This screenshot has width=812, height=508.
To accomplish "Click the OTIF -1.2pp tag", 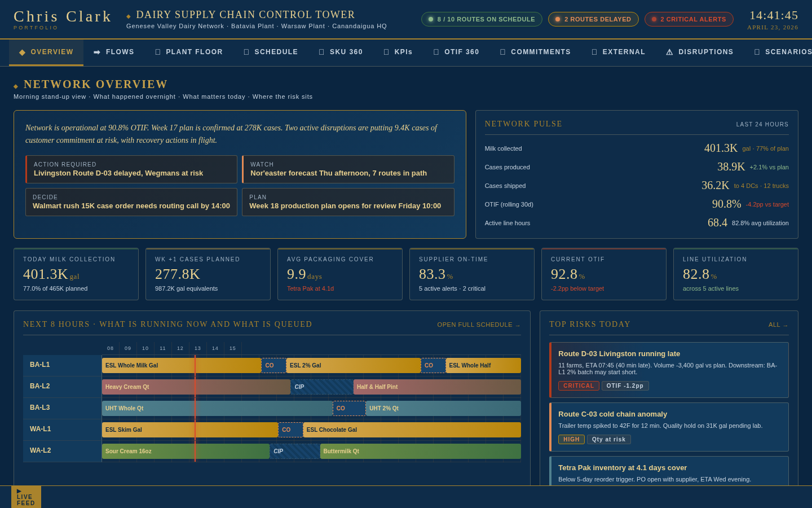I will (625, 386).
